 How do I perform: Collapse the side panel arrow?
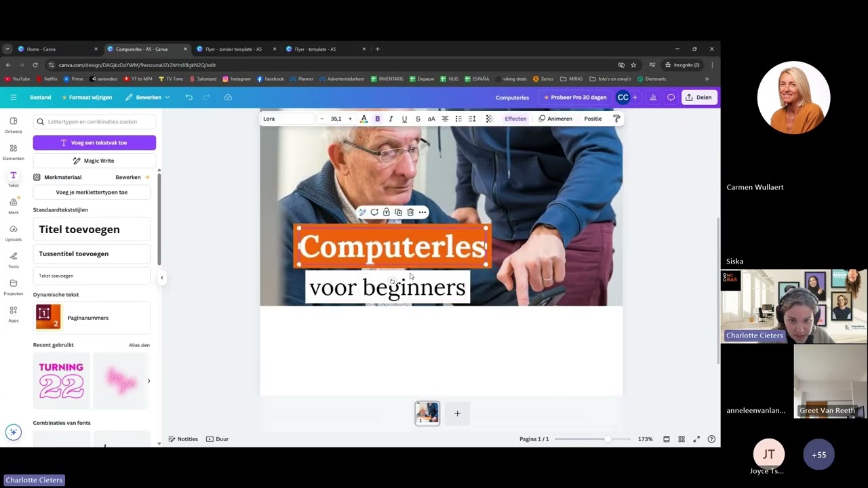161,277
